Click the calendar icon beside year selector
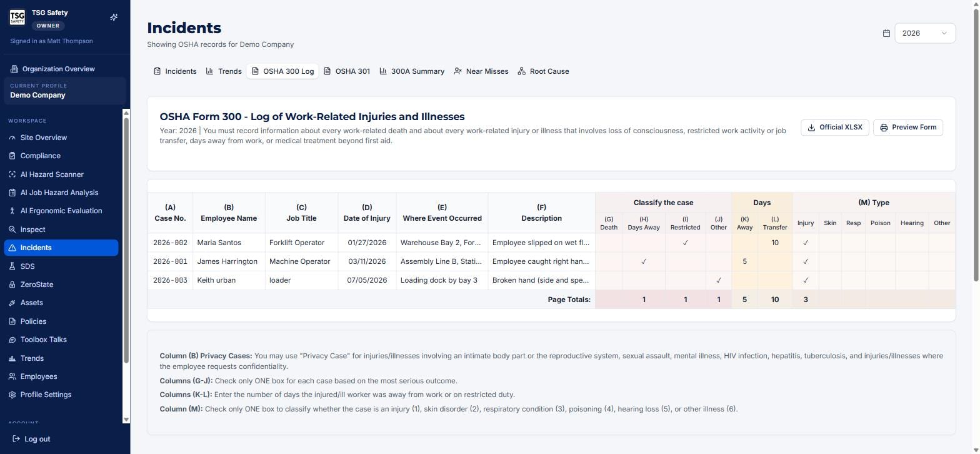980x454 pixels. 886,33
